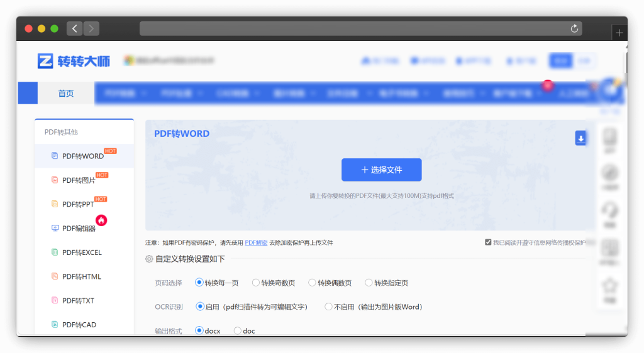Reload the page with the refresh icon

pos(574,28)
